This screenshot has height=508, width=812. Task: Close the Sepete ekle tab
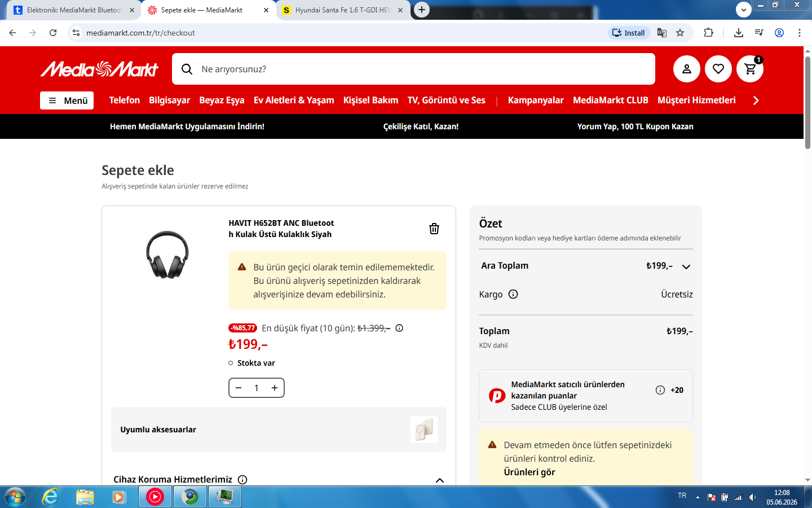(266, 10)
